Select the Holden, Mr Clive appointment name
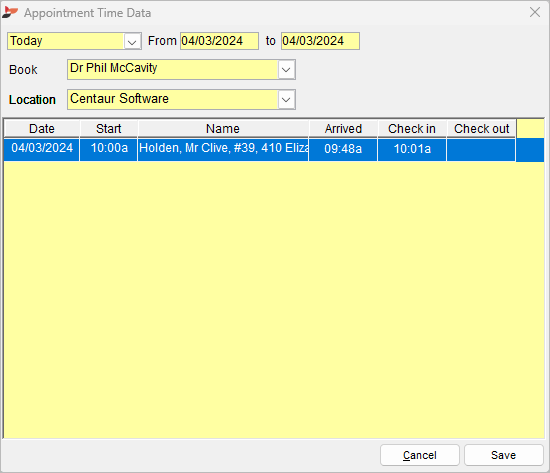The height and width of the screenshot is (473, 550). 223,149
